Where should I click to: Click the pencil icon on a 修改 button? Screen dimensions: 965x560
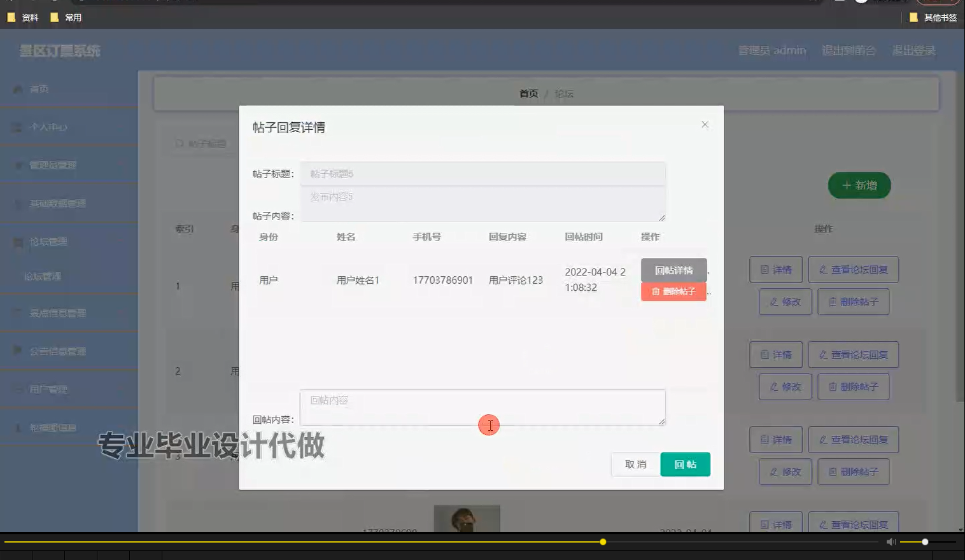click(773, 302)
